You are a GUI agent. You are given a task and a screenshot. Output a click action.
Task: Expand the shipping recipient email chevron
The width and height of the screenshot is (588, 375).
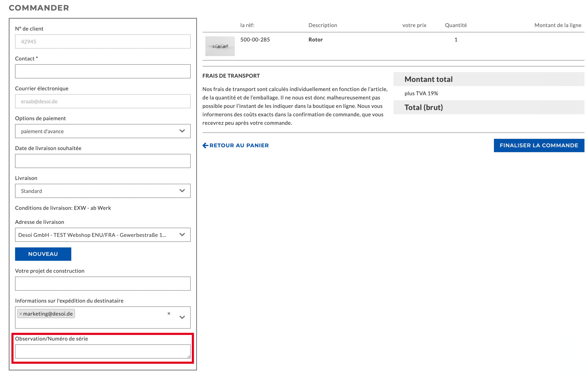tap(182, 317)
